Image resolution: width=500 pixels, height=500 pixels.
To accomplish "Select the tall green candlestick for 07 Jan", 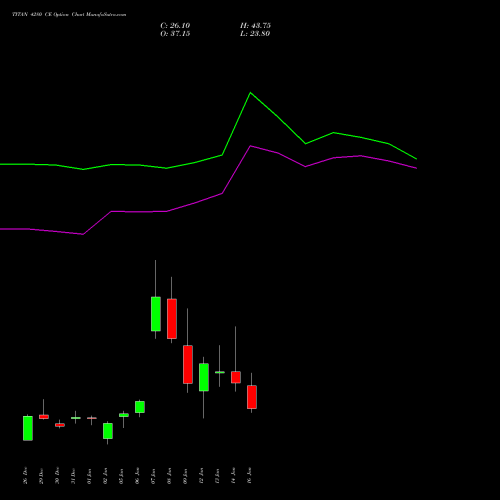I will tap(156, 314).
